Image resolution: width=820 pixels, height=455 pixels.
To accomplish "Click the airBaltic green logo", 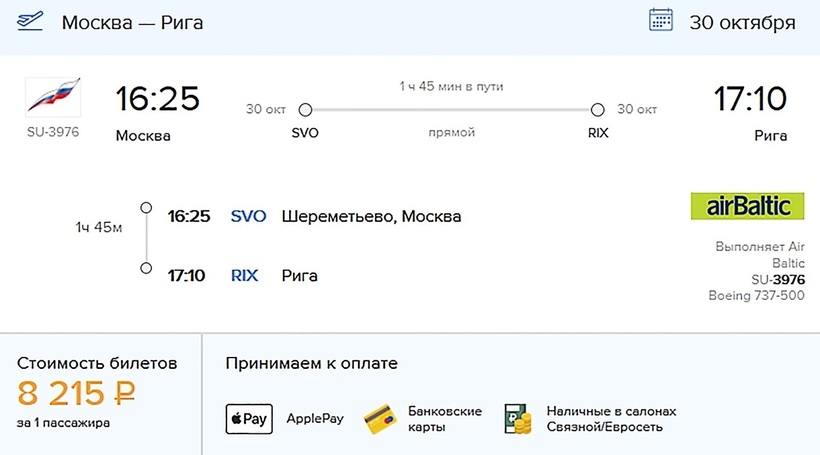I will tap(748, 206).
